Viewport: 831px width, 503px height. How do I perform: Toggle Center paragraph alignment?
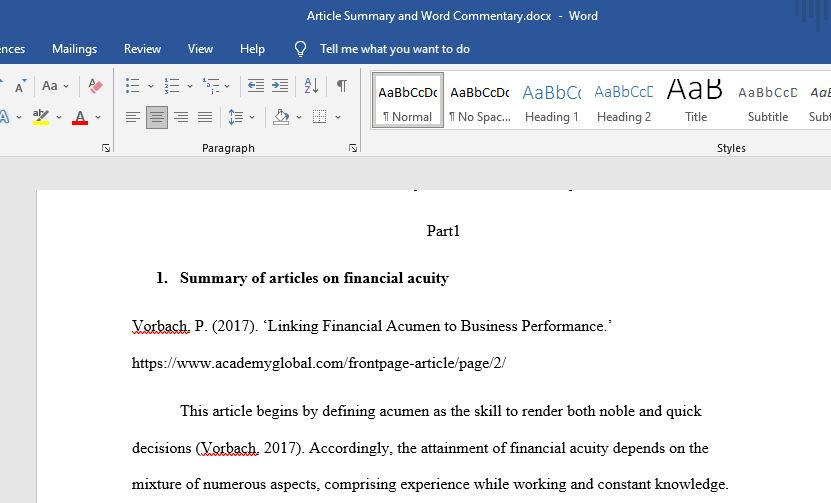156,117
